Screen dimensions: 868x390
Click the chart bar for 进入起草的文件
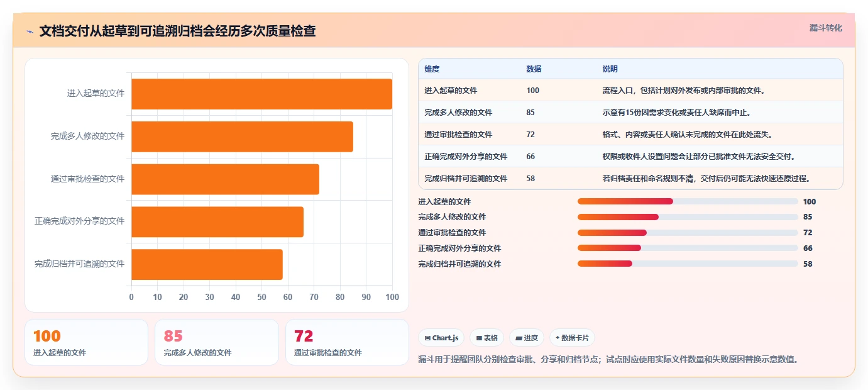click(261, 94)
